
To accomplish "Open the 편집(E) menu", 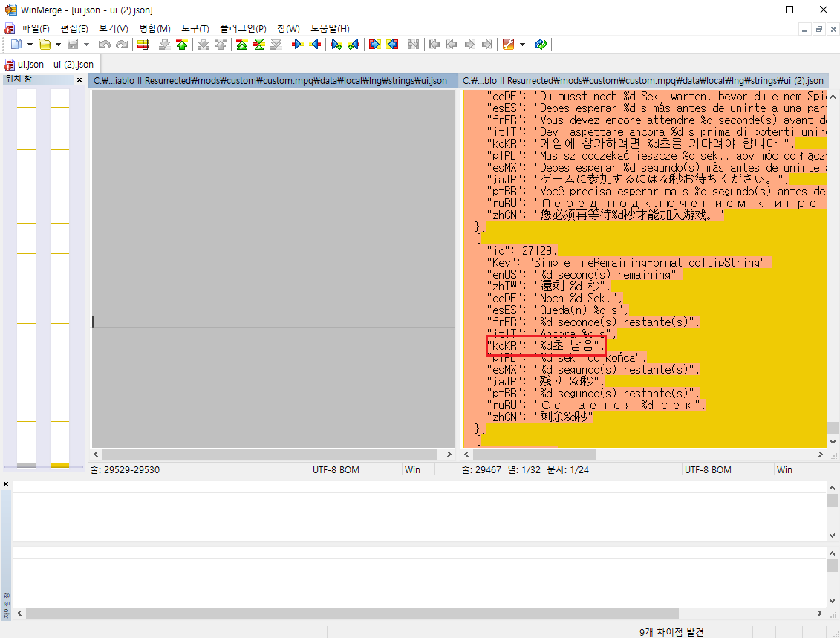I will click(74, 28).
